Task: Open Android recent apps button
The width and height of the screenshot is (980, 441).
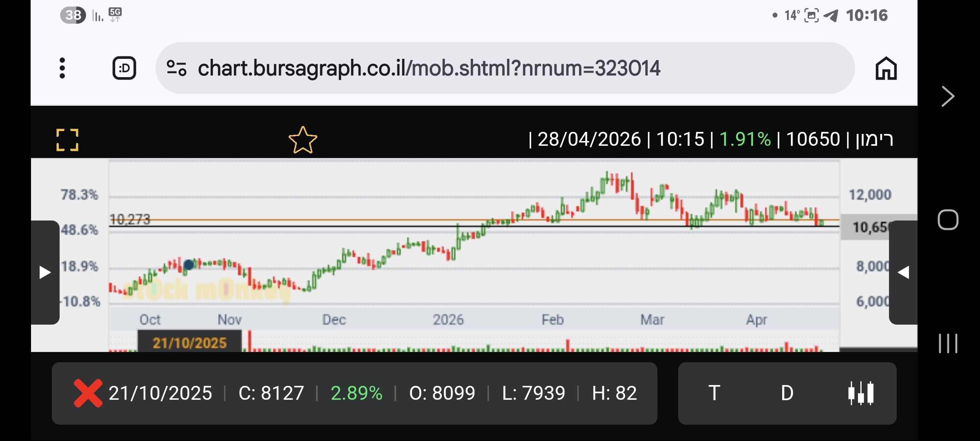Action: click(x=948, y=343)
